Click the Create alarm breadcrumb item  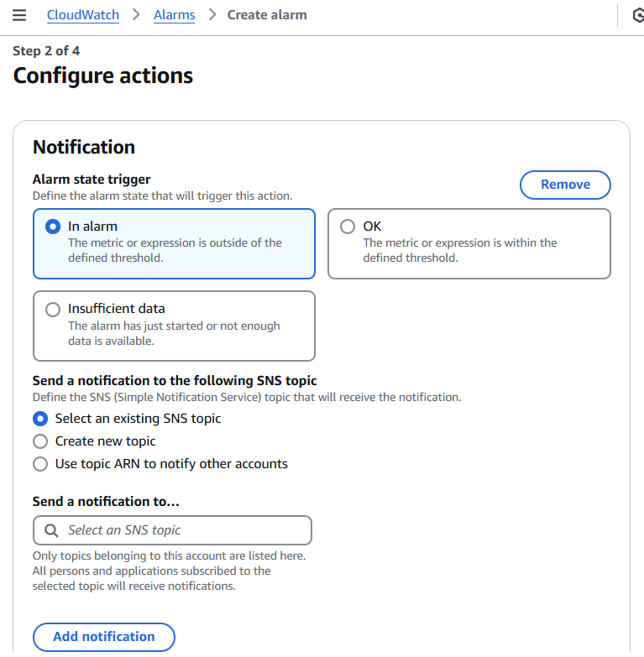click(267, 15)
